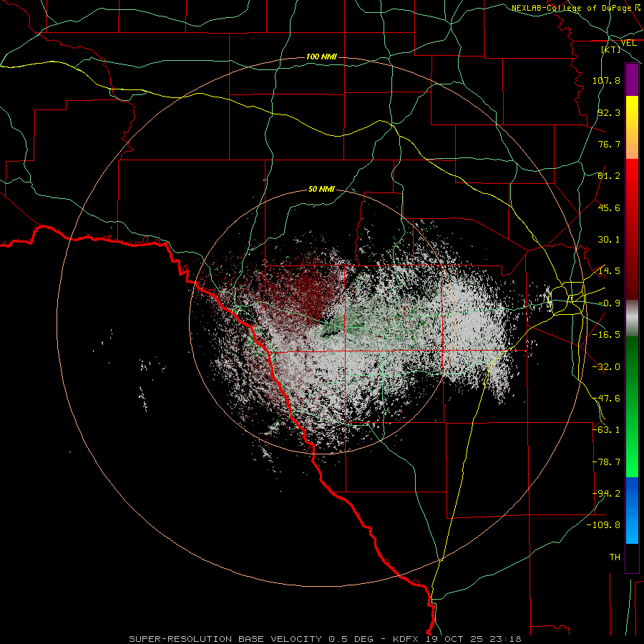Select the -0.9 velocity scale value
644x644 pixels.
point(609,303)
